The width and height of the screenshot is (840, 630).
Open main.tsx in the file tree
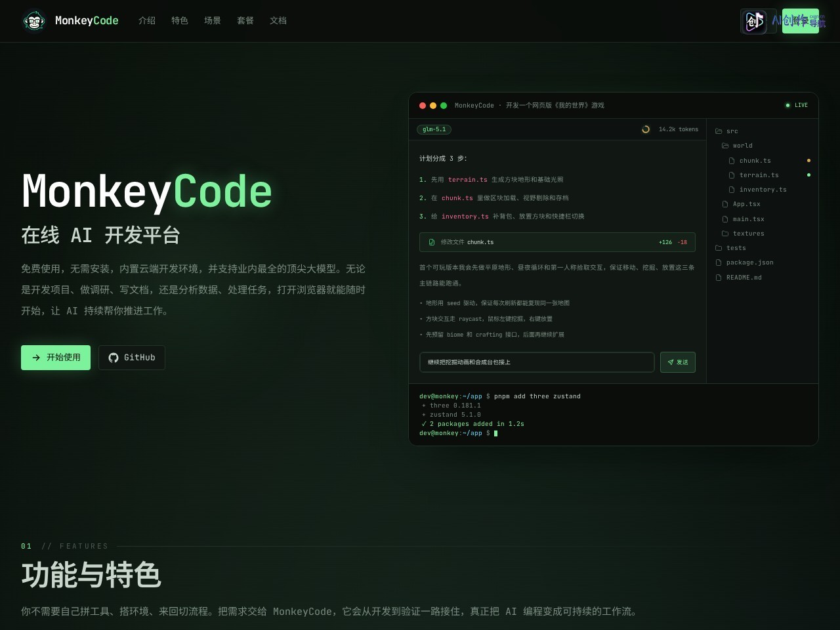744,219
